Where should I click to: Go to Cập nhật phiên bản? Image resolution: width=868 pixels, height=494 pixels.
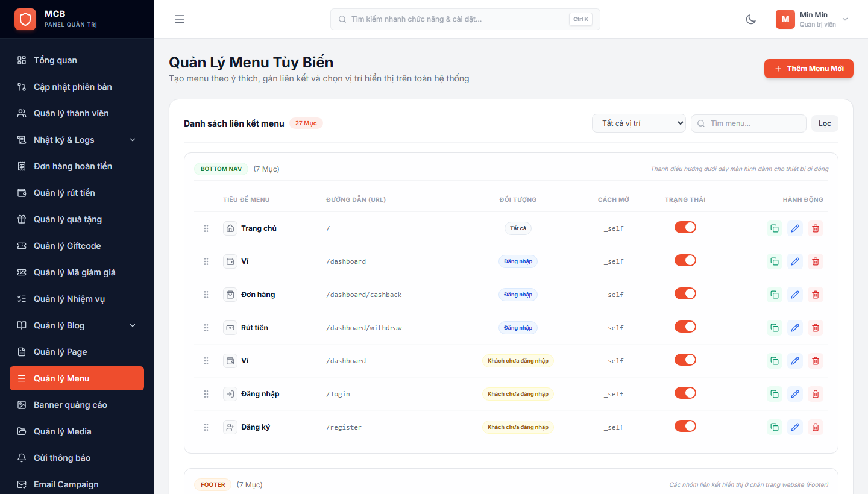77,87
